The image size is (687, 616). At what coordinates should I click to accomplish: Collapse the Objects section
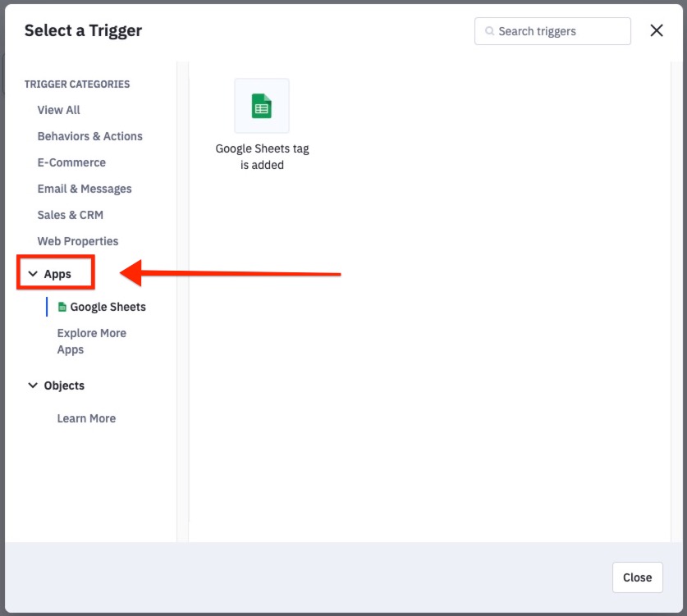pyautogui.click(x=33, y=385)
